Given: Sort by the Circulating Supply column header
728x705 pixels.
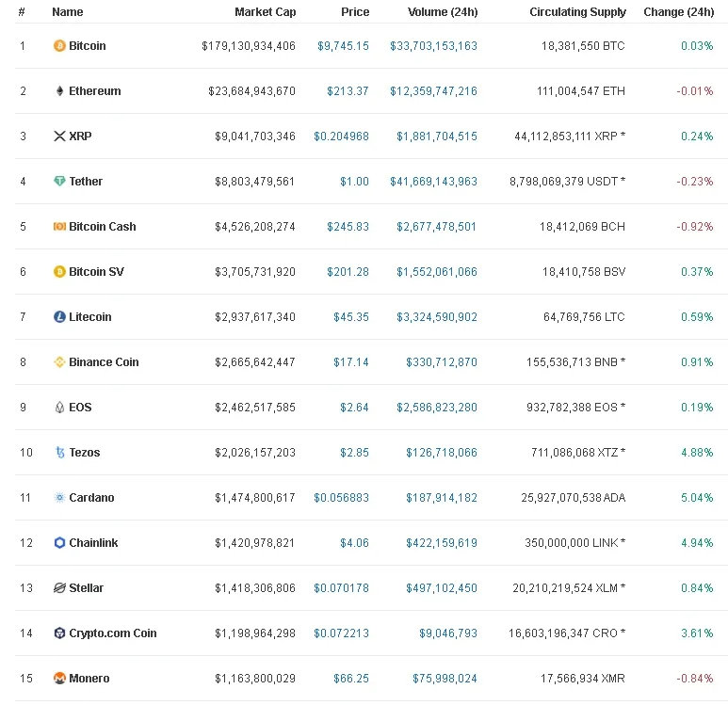Looking at the screenshot, I should coord(577,12).
